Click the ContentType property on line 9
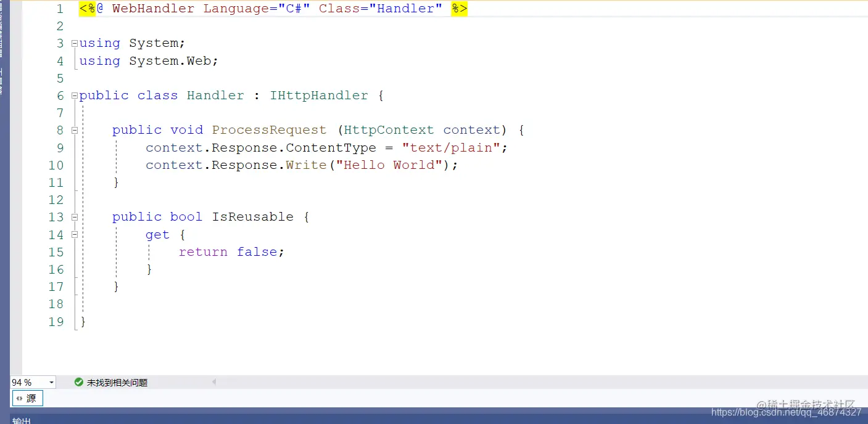868x424 pixels. pyautogui.click(x=331, y=148)
